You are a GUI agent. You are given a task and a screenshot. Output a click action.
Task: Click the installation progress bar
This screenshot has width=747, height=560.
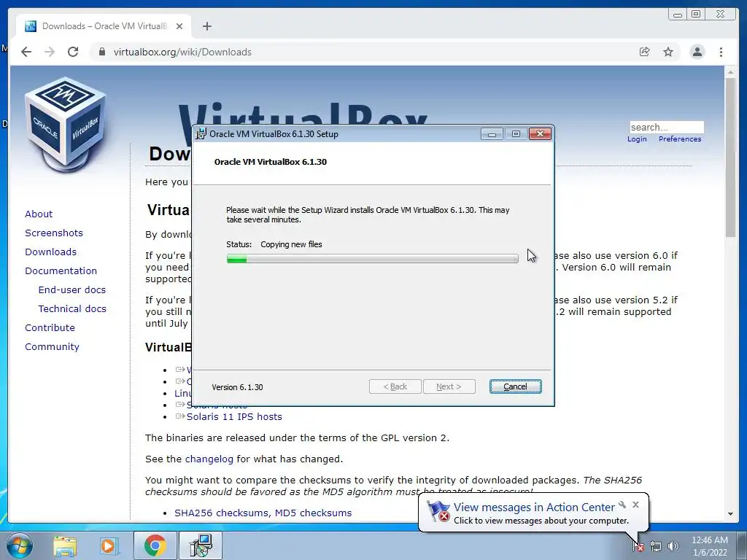372,259
